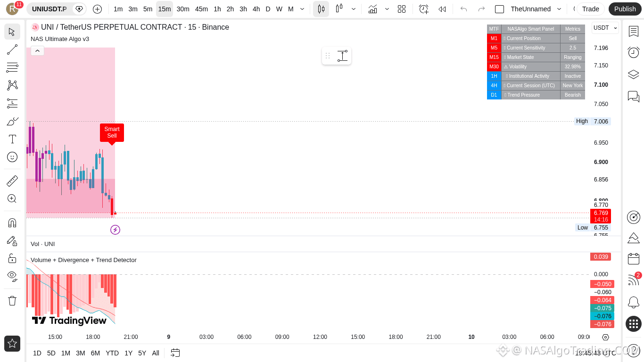Open the timeframe list chevron after M
The height and width of the screenshot is (362, 644).
(x=302, y=9)
